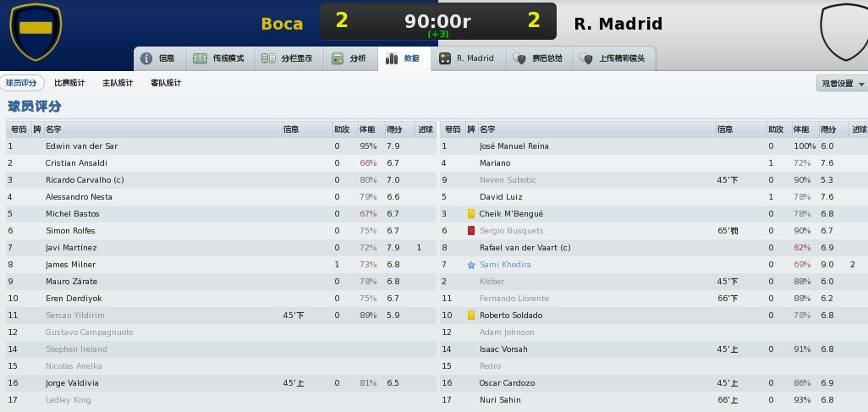Open Sami Khedira's player profile link

505,265
